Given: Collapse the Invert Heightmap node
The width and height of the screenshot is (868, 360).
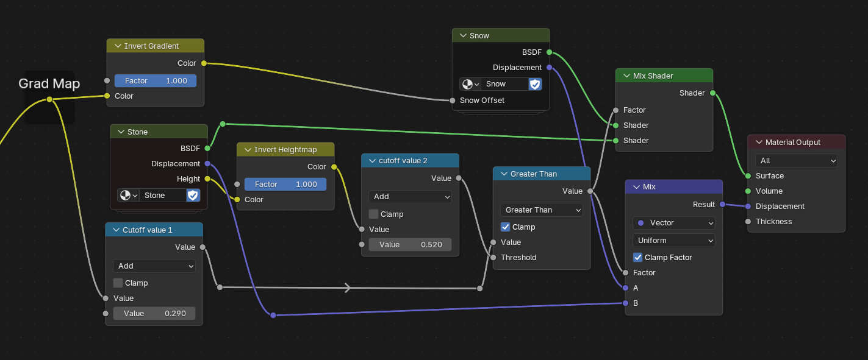Looking at the screenshot, I should pos(247,150).
